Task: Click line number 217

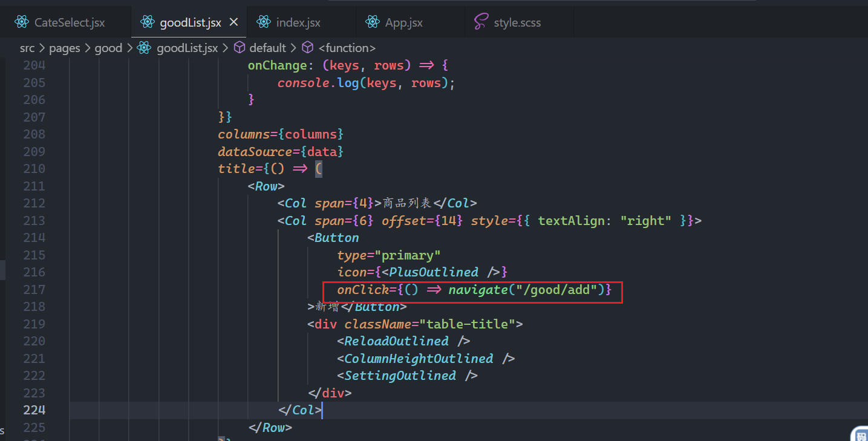Action: 34,290
